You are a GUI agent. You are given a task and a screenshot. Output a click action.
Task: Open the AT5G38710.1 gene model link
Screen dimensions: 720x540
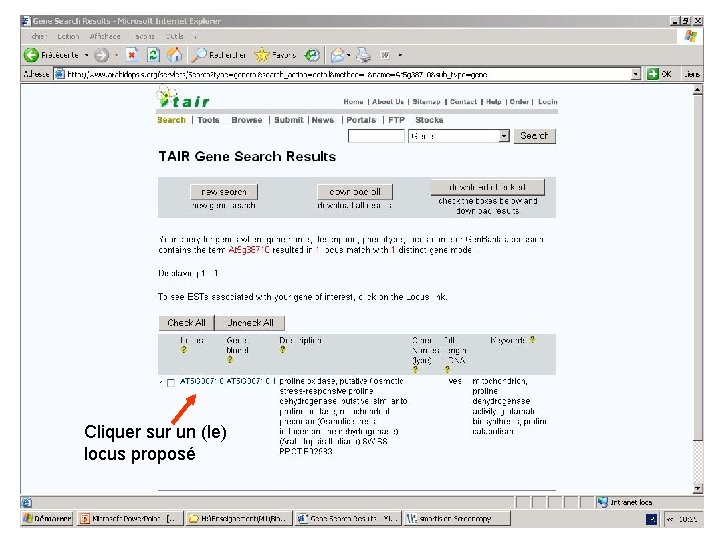(x=252, y=381)
